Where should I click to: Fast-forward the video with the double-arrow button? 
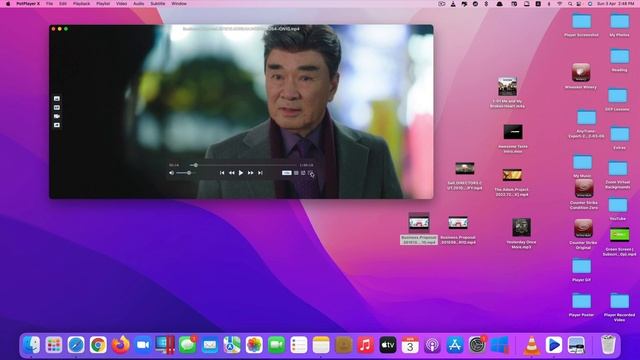pyautogui.click(x=250, y=173)
